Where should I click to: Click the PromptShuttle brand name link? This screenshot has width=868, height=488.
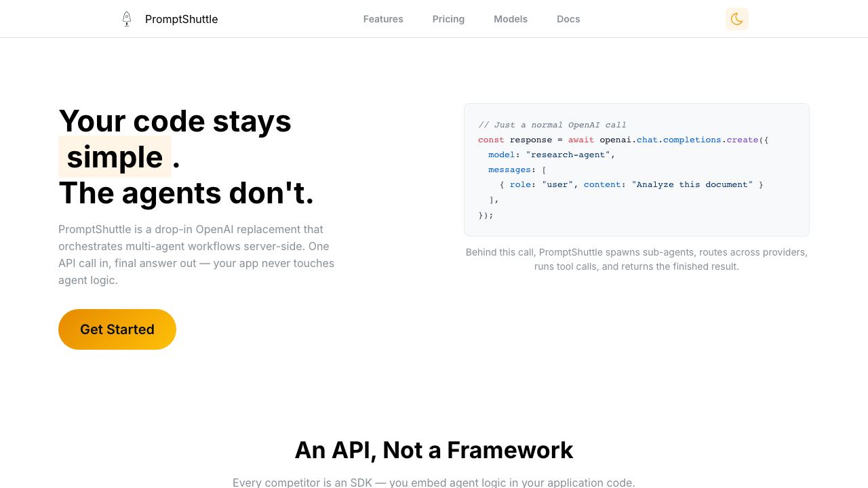click(x=181, y=19)
